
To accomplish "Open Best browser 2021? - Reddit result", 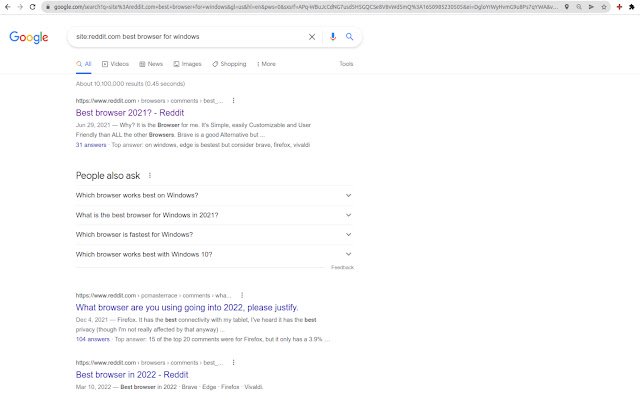I will [130, 113].
